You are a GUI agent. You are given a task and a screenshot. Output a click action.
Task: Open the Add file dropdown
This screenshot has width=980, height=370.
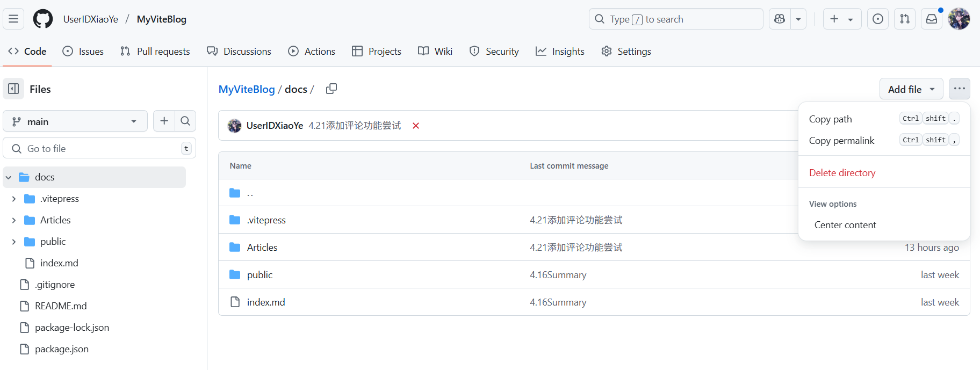pyautogui.click(x=911, y=89)
